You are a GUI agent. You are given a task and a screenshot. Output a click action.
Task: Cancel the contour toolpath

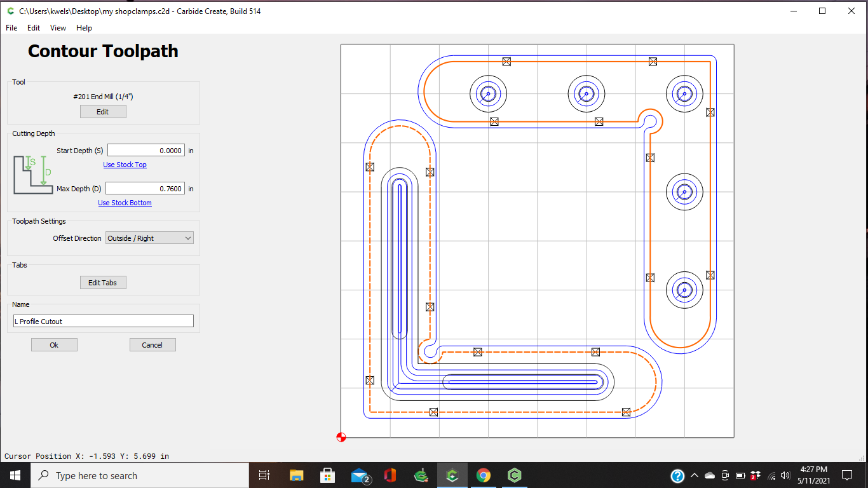(153, 345)
